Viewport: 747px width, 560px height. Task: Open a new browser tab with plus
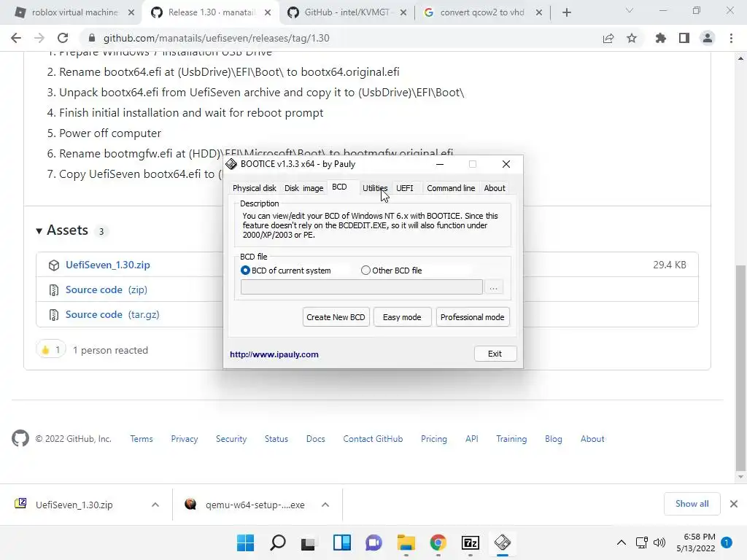point(566,13)
